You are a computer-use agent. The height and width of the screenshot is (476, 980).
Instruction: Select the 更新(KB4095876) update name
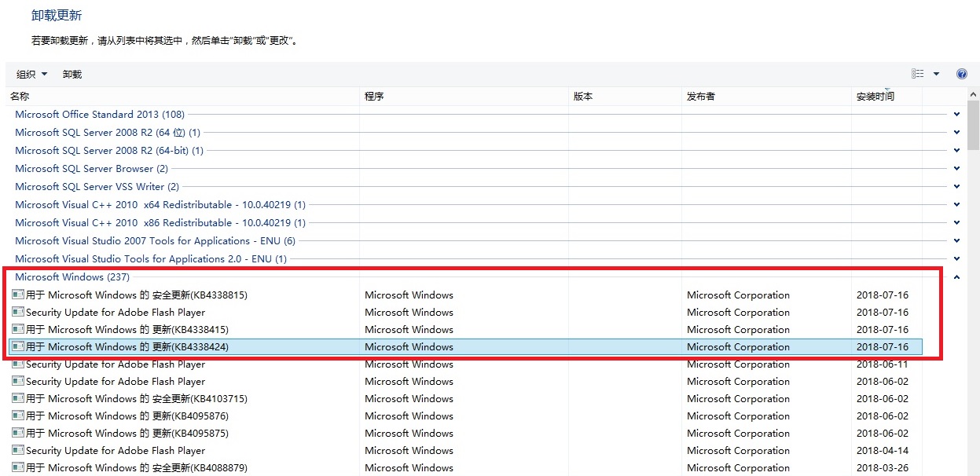[127, 416]
